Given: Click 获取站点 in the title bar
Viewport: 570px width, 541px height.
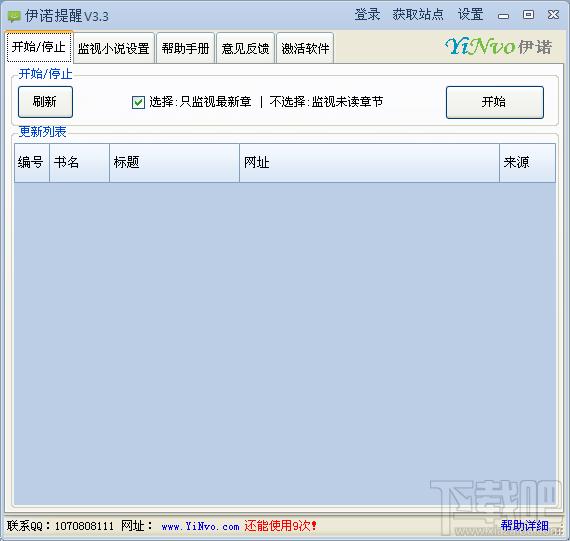Looking at the screenshot, I should (418, 15).
